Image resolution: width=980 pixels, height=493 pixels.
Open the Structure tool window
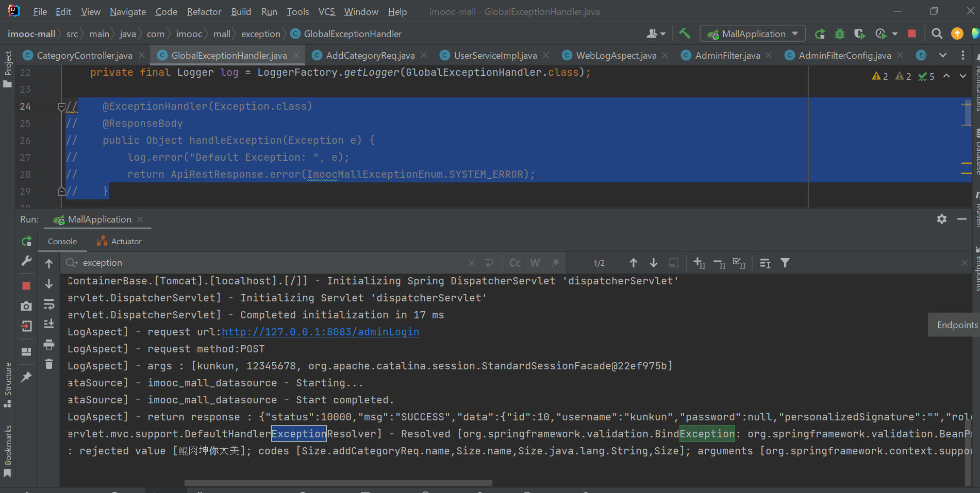pyautogui.click(x=8, y=384)
